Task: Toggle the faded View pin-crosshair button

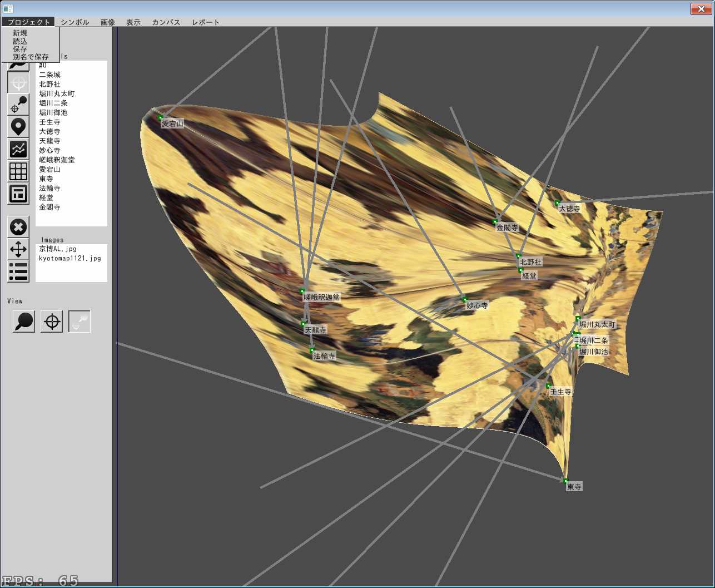Action: click(80, 322)
